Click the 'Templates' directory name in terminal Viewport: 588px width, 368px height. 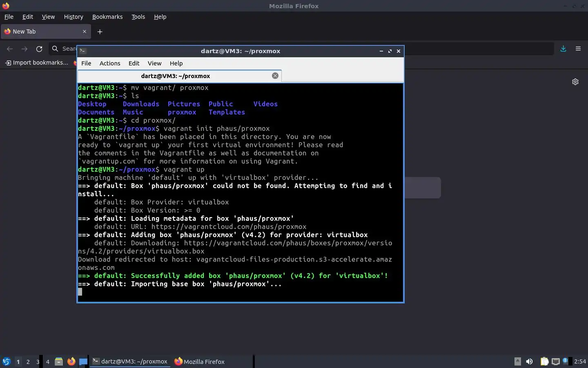(227, 112)
